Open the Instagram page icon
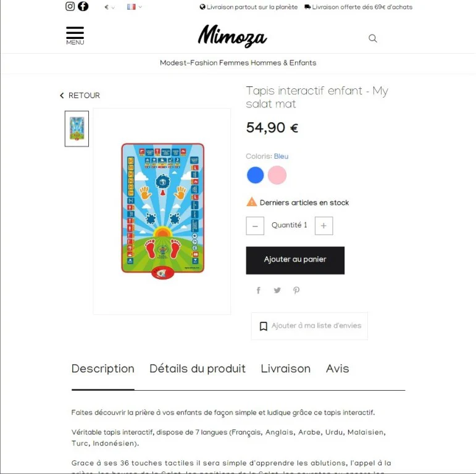This screenshot has width=476, height=474. coord(70,6)
